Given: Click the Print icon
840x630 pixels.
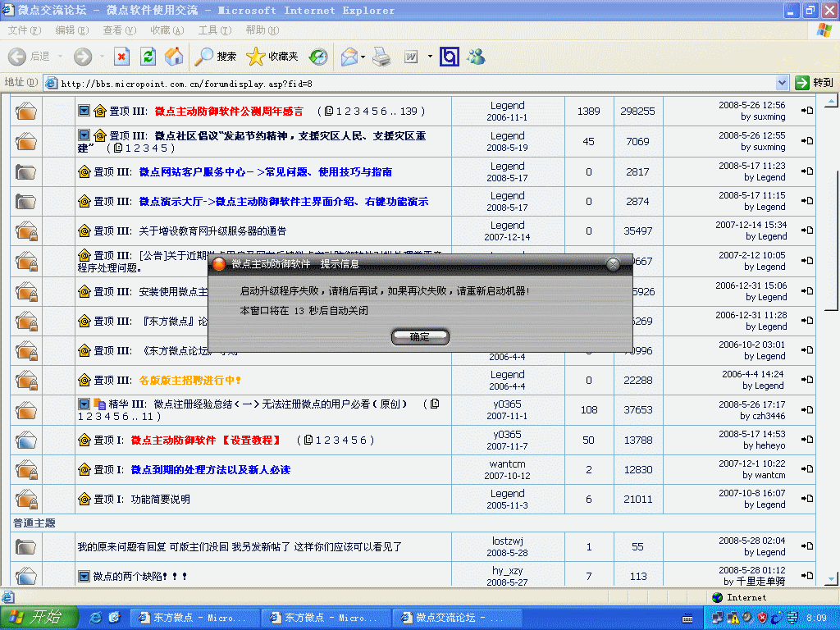Looking at the screenshot, I should 381,57.
